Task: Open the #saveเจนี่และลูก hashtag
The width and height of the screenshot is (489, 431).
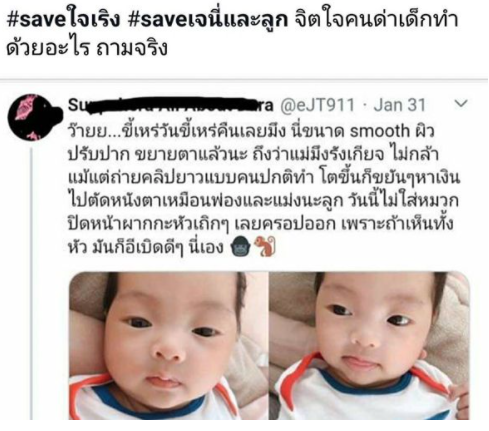Action: 208,20
